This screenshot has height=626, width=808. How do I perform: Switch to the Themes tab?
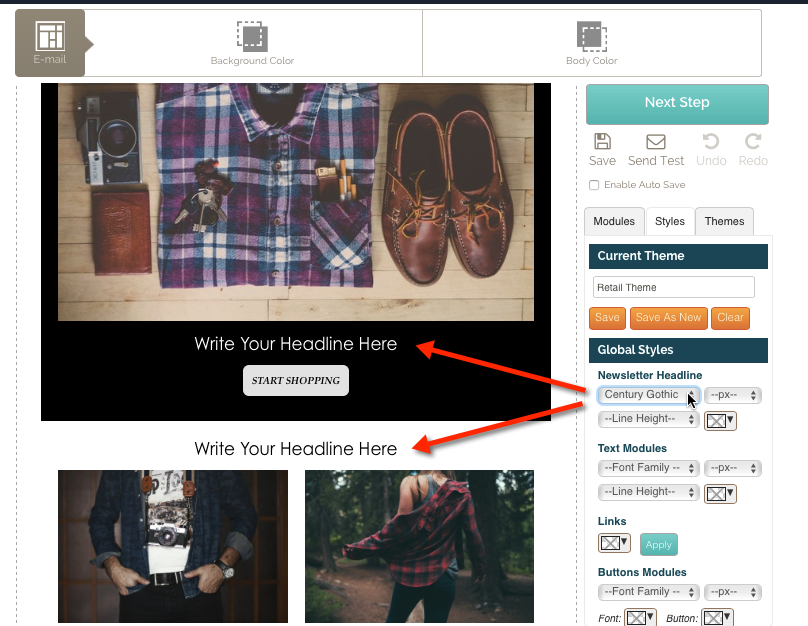point(724,222)
